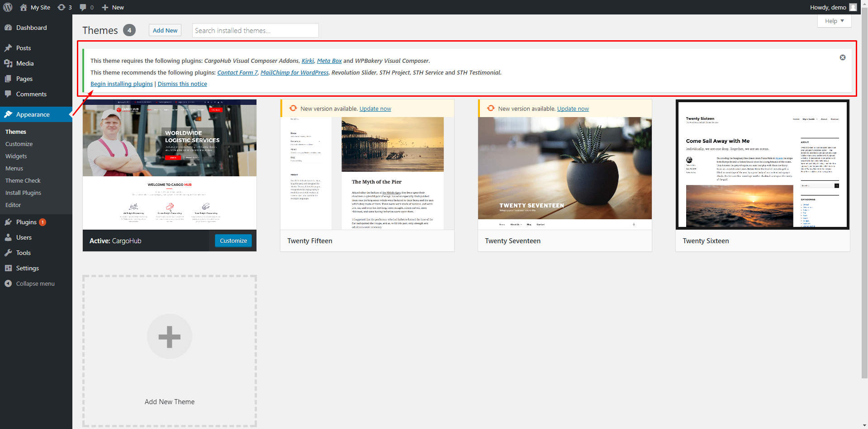Click the New label in admin bar
Screen dimensions: 868x429
[118, 7]
